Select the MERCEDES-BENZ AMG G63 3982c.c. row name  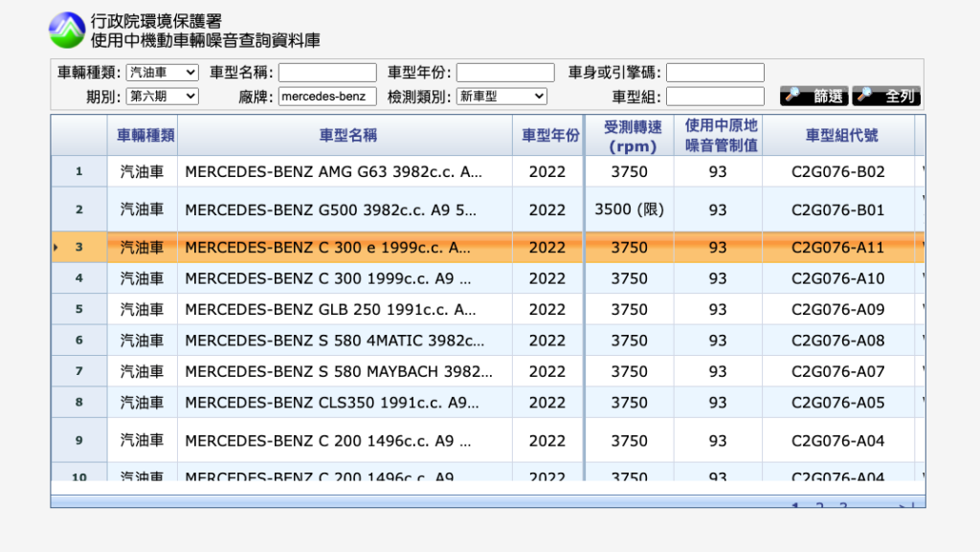coord(334,171)
